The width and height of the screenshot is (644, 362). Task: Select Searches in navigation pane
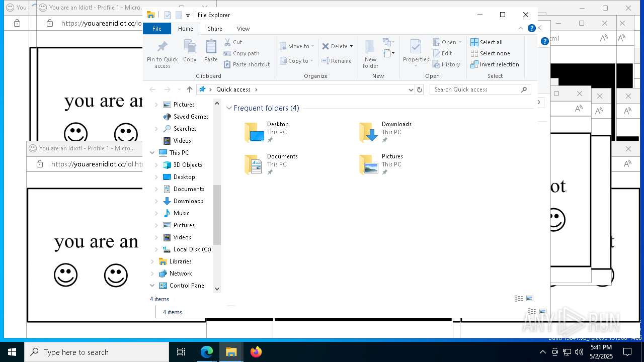coord(180,129)
